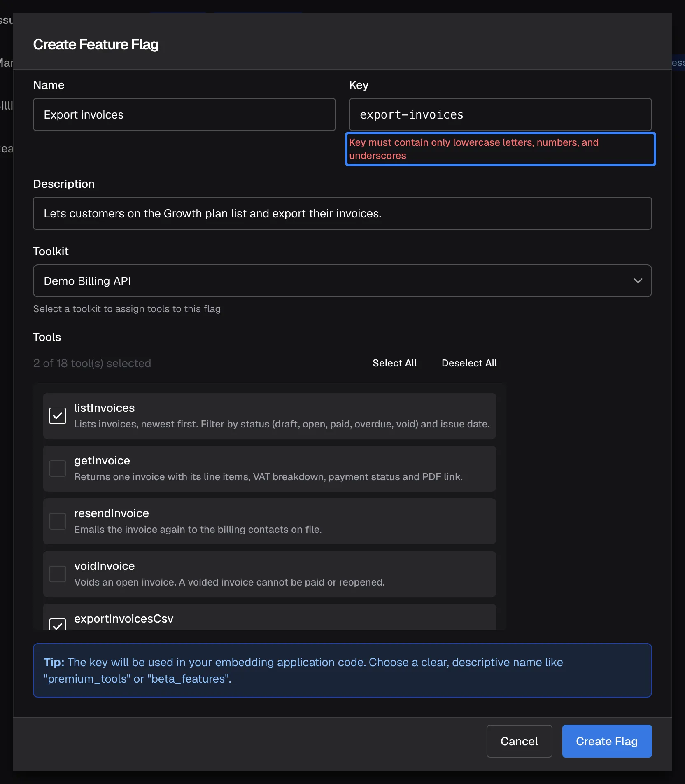
Task: Click the resendInvoice tool name
Action: (x=112, y=513)
